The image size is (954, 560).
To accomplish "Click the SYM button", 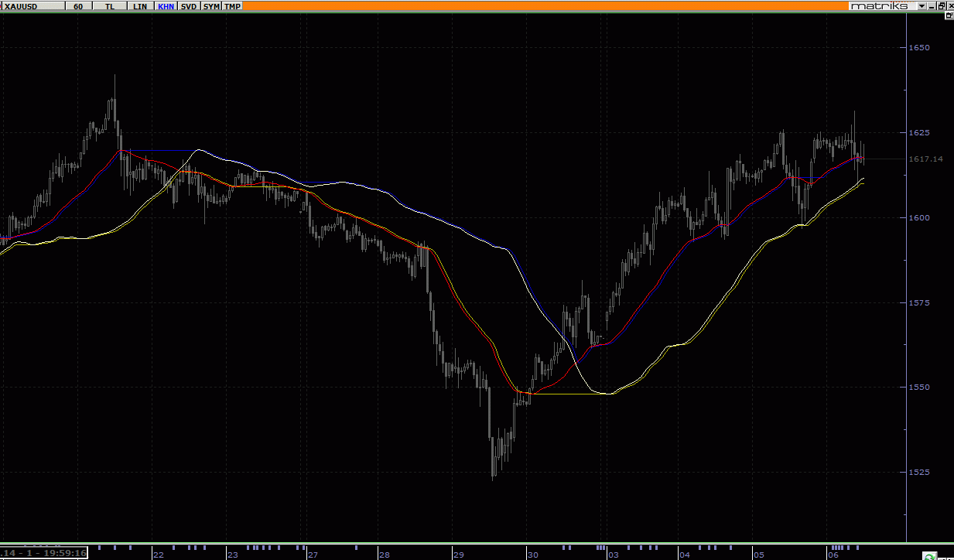I will tap(211, 5).
